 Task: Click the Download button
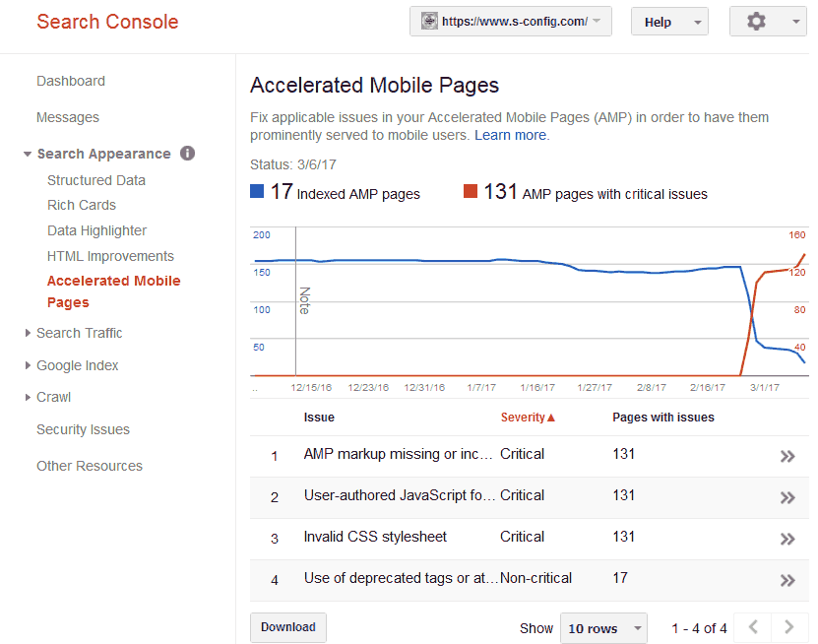pos(288,627)
